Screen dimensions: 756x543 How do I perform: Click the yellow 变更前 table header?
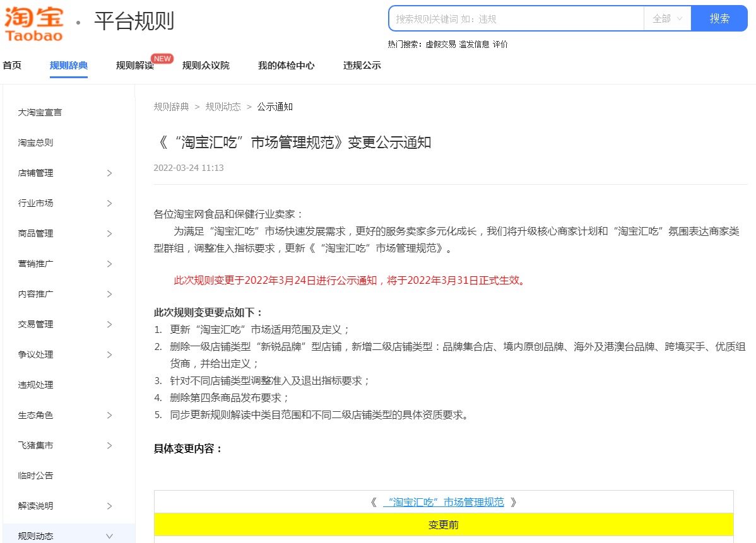click(444, 525)
